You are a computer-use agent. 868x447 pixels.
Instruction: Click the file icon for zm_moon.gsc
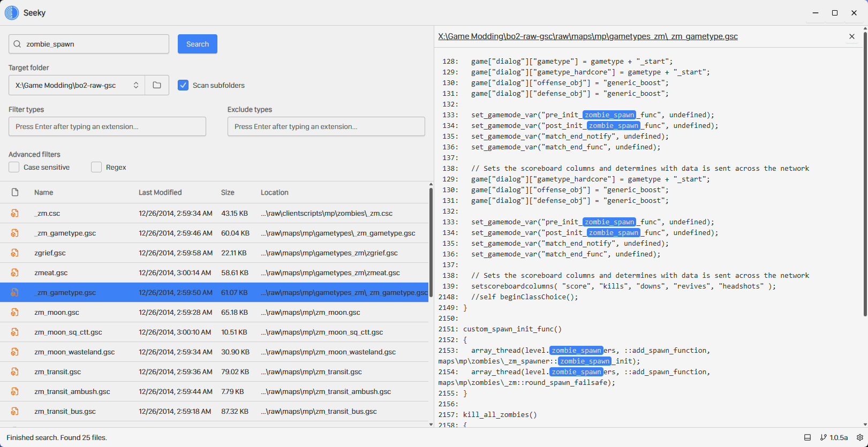[15, 312]
